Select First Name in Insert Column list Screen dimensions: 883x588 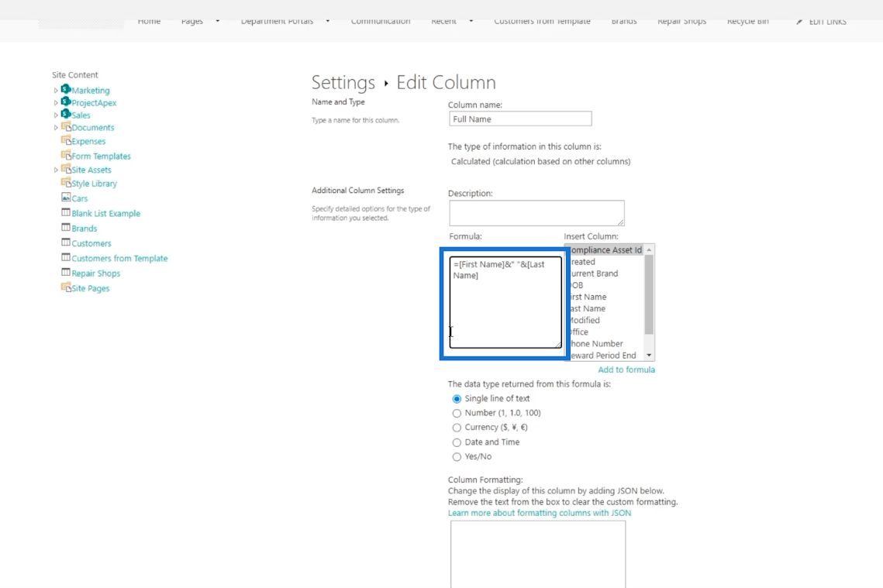click(x=606, y=297)
